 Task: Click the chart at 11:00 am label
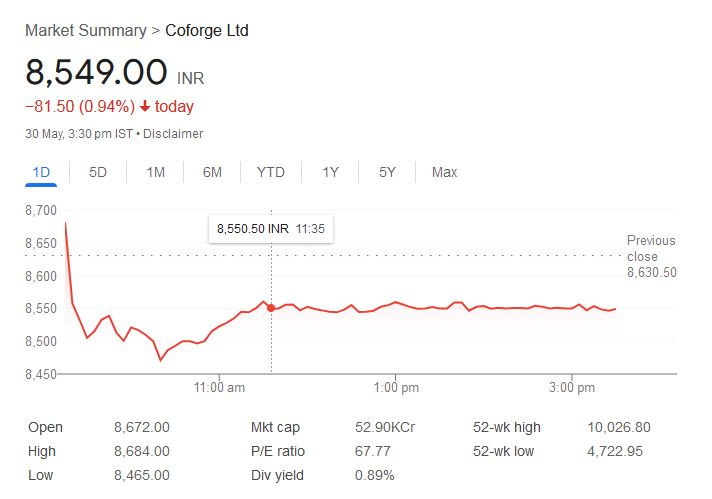pyautogui.click(x=220, y=387)
